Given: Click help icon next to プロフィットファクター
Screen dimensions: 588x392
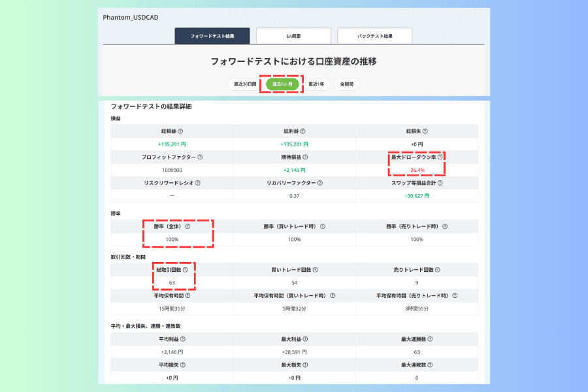Looking at the screenshot, I should [x=200, y=157].
